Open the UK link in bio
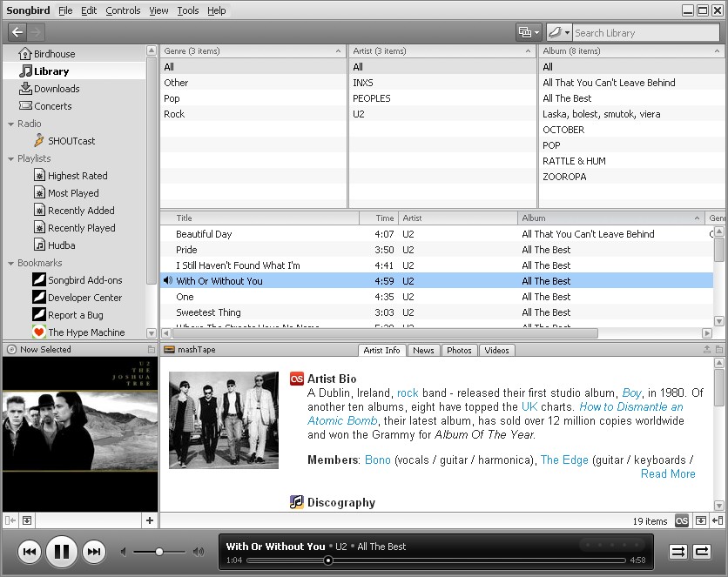This screenshot has width=728, height=577. point(529,406)
